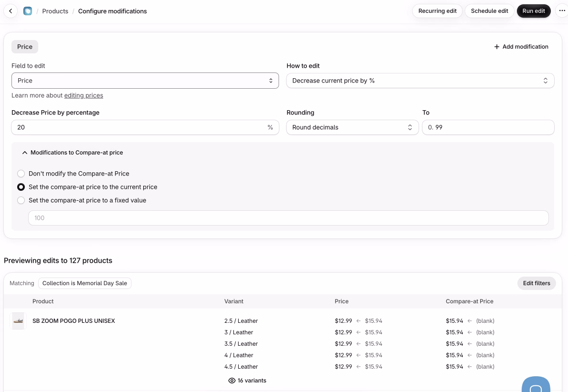Image resolution: width=568 pixels, height=392 pixels.
Task: Click Add modification
Action: 521,47
